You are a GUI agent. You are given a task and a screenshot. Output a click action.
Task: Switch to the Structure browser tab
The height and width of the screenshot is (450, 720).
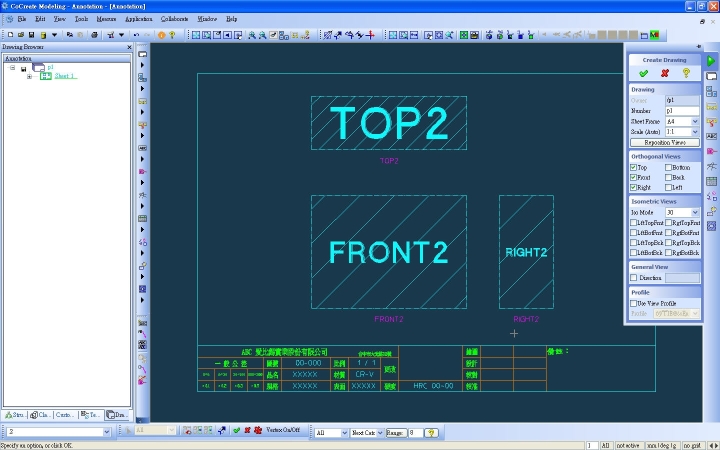click(15, 415)
